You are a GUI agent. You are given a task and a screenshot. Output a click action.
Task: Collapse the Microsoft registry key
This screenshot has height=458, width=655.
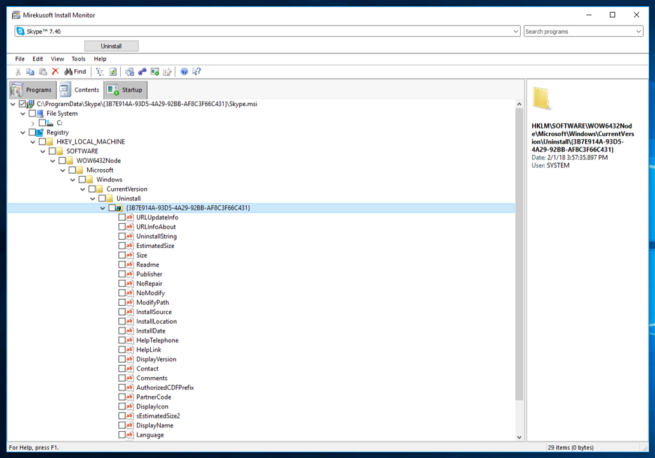pyautogui.click(x=63, y=170)
